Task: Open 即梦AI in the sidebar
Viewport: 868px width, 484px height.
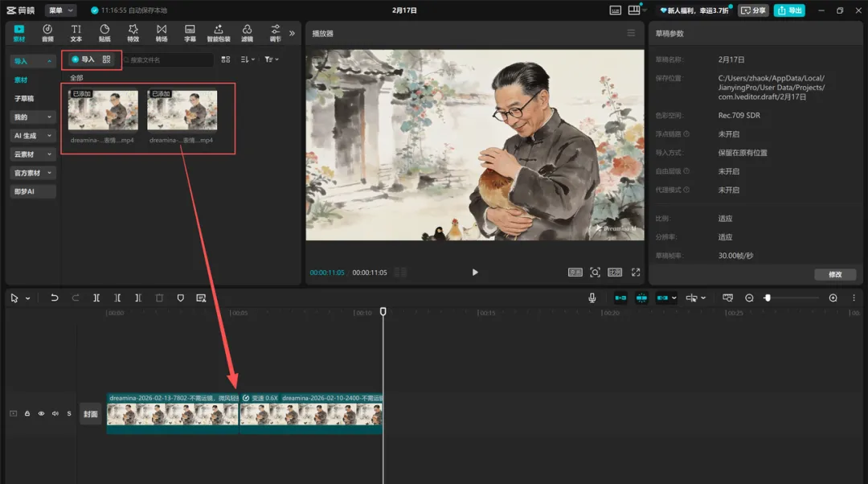Action: [x=32, y=191]
